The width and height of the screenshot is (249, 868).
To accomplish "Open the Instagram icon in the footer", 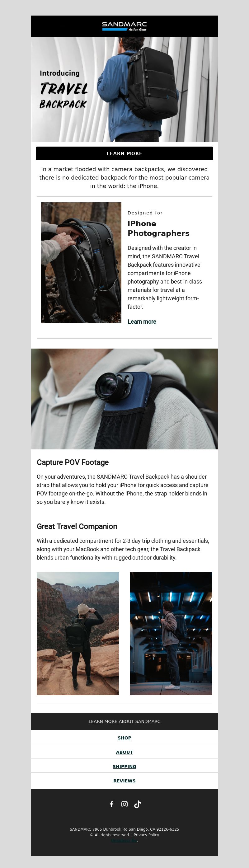I will [x=124, y=804].
